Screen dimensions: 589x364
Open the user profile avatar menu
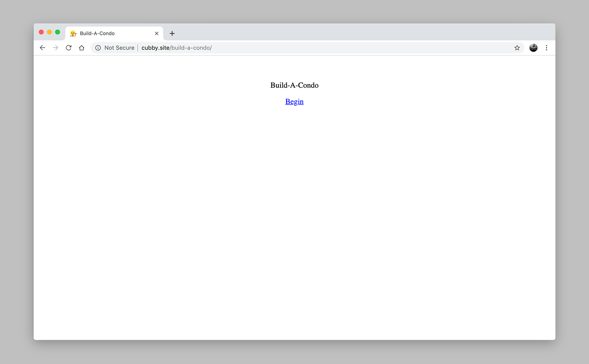coord(533,48)
